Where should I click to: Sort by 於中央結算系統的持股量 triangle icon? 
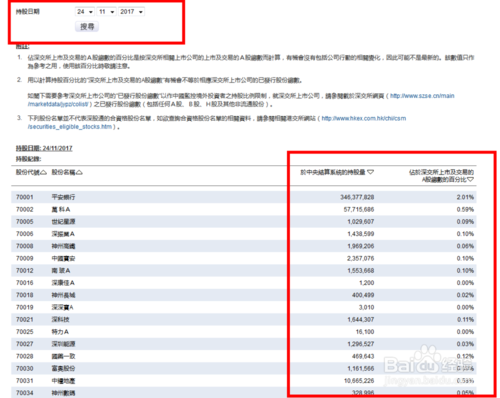coord(370,172)
